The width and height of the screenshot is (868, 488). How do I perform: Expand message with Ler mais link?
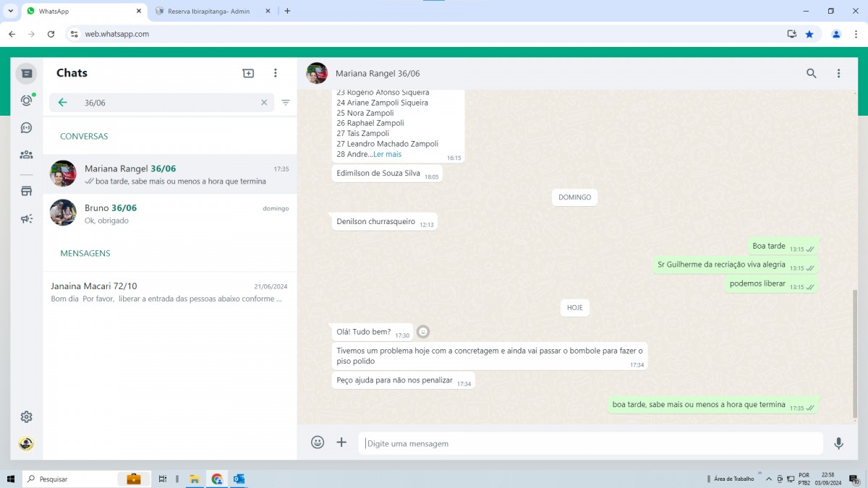(387, 154)
